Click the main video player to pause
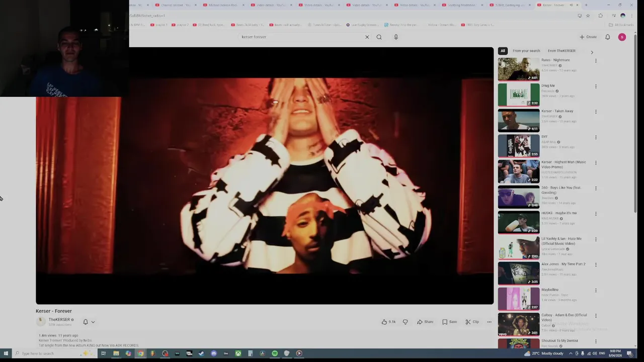The height and width of the screenshot is (362, 644). tap(265, 175)
